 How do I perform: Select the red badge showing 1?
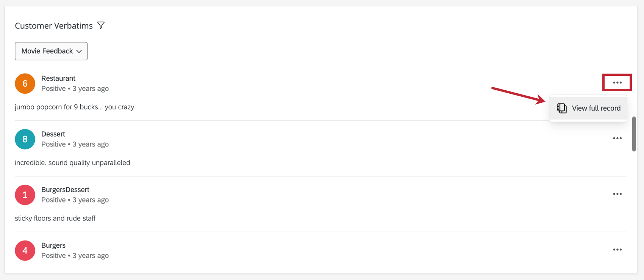click(x=25, y=195)
